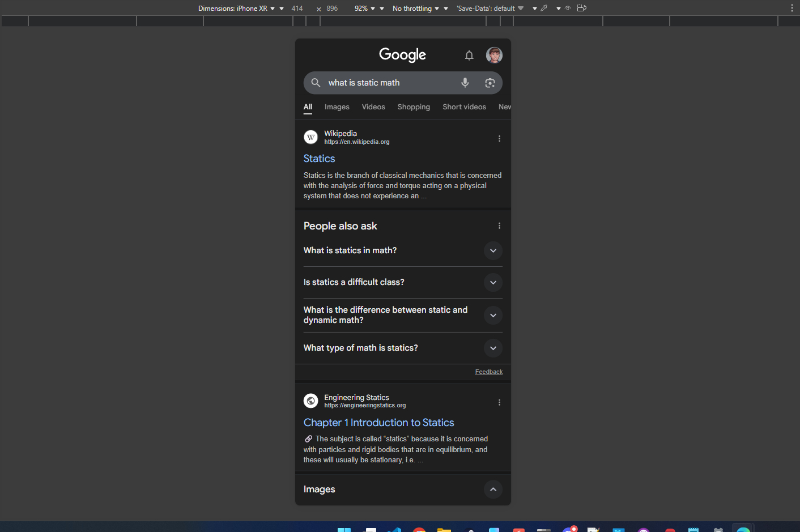Click the rotate device icon in toolbar
Viewport: 800px width, 532px height.
pos(581,8)
